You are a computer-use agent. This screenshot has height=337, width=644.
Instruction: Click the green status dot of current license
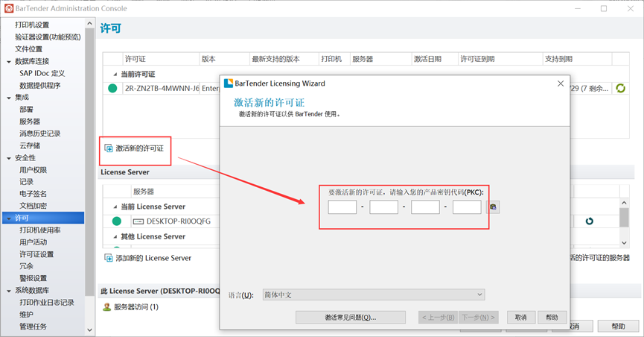click(112, 89)
